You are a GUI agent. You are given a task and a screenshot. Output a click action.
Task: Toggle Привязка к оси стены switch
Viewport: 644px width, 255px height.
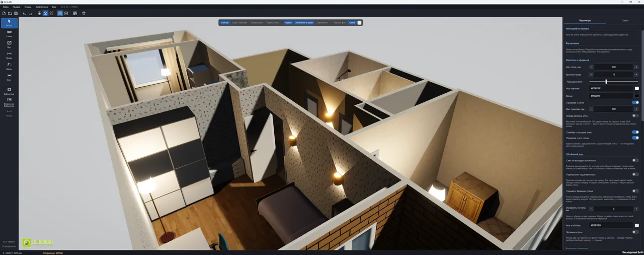(x=635, y=138)
